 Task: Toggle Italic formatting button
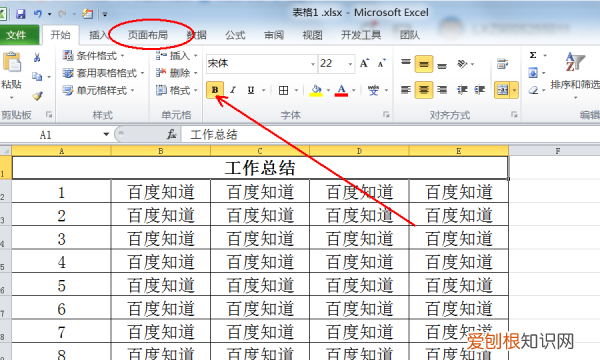click(x=233, y=90)
